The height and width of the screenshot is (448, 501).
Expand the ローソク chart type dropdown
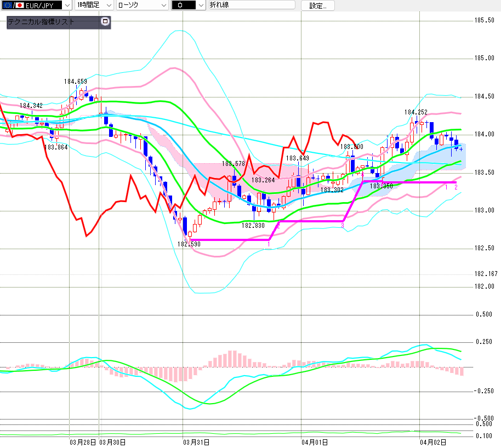(142, 5)
